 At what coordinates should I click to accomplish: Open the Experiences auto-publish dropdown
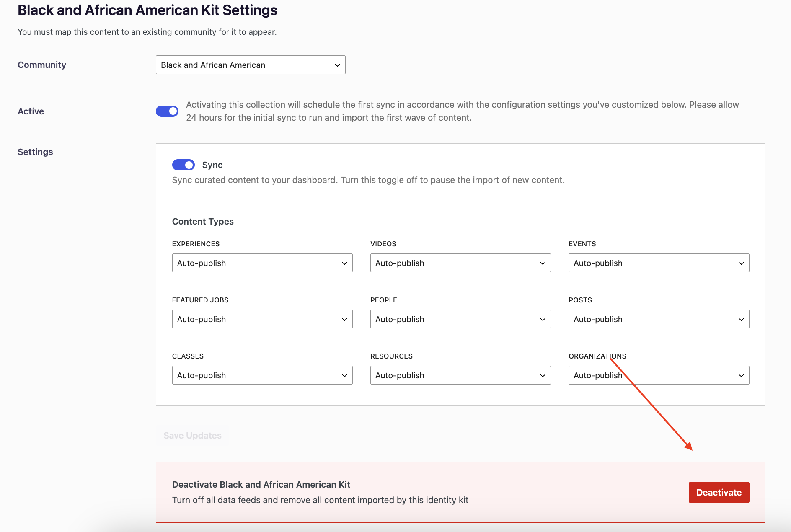point(262,263)
